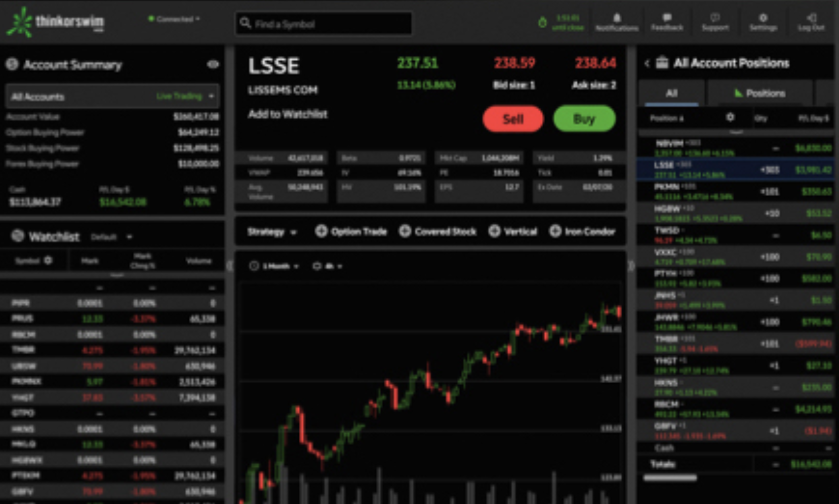This screenshot has width=839, height=504.
Task: Collapse the All Account Positions panel
Action: coord(647,64)
